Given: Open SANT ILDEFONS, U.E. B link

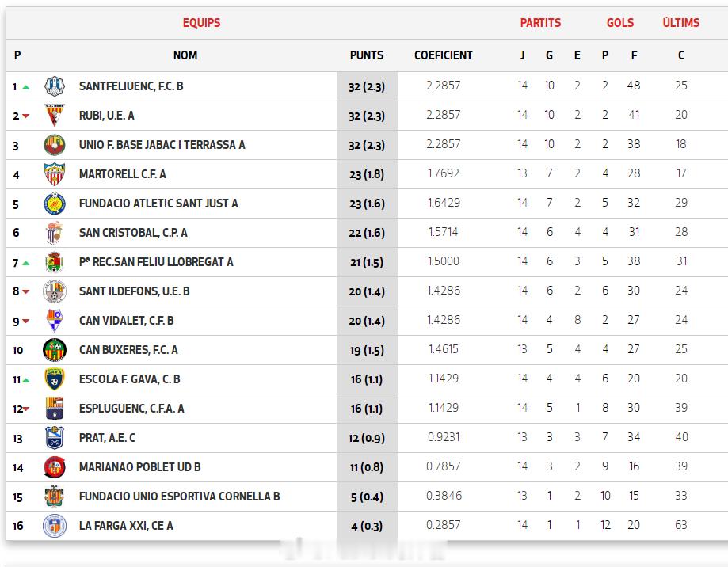Looking at the screenshot, I should 134,291.
